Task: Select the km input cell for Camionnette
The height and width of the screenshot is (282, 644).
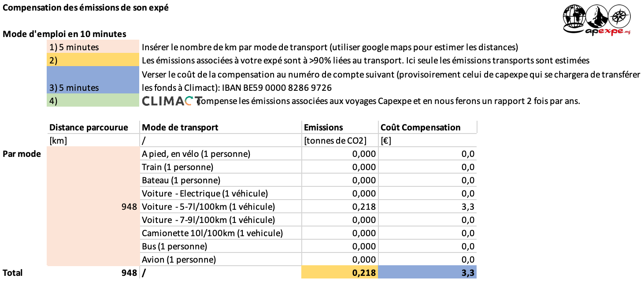Action: (93, 233)
